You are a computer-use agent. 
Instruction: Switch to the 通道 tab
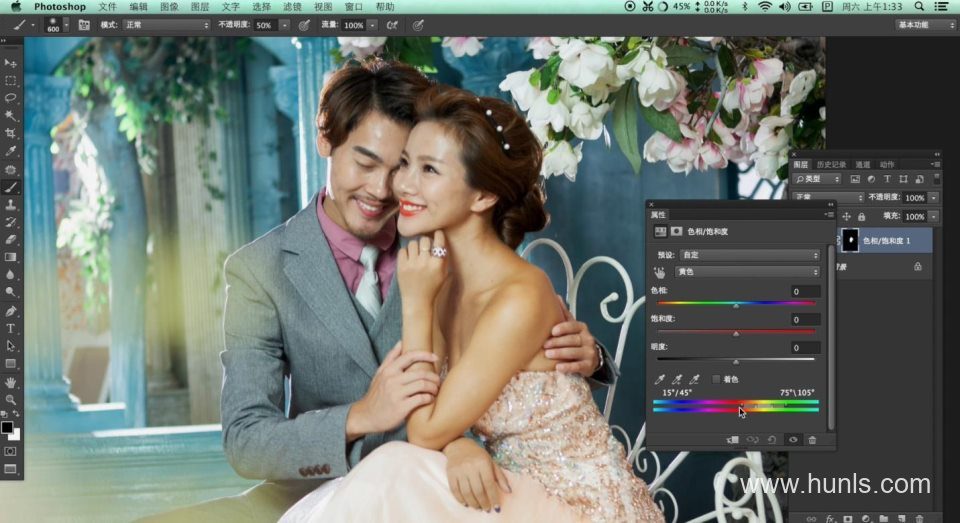pos(863,164)
